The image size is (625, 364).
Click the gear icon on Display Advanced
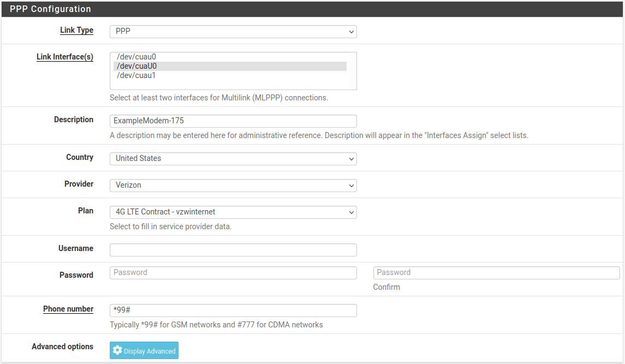pos(118,350)
